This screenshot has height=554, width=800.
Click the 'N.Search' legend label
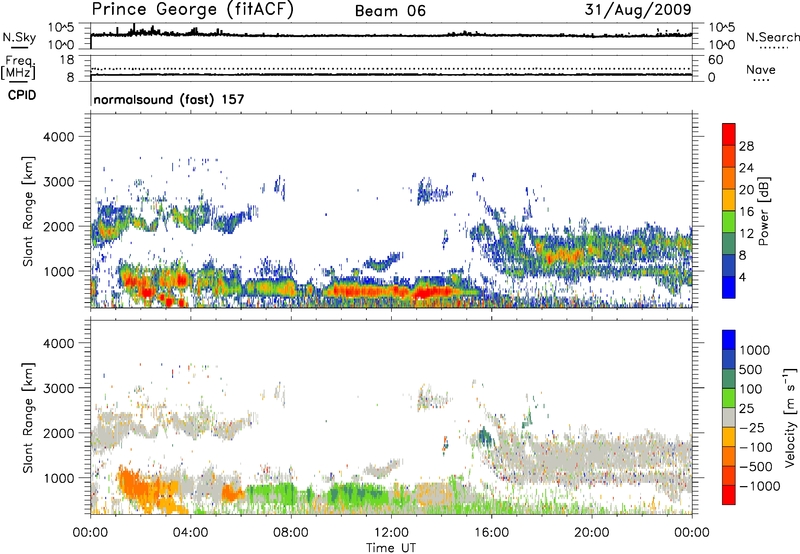coord(772,37)
